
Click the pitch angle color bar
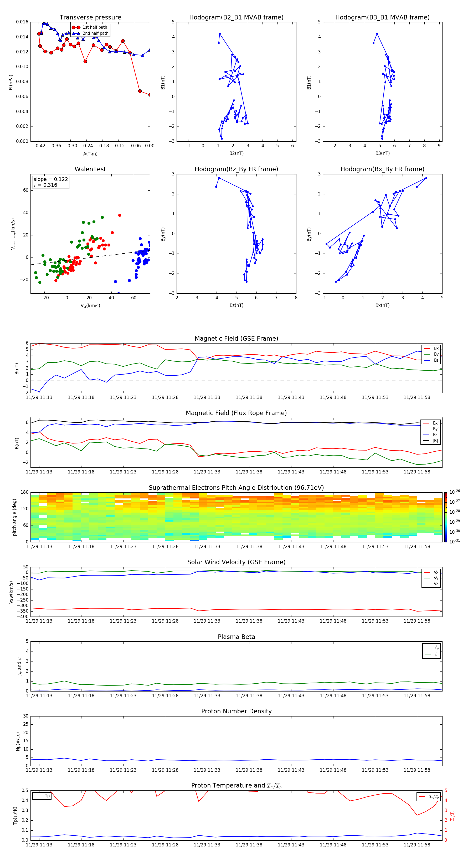(x=446, y=517)
